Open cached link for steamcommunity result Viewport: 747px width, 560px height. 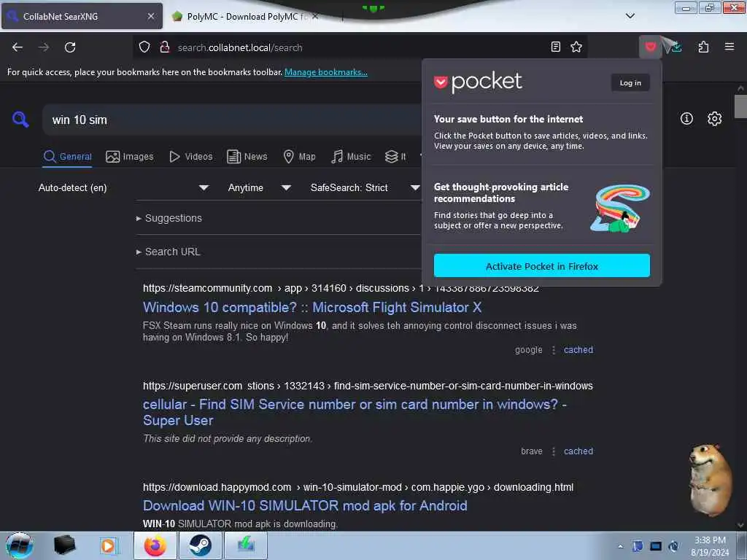(x=578, y=350)
